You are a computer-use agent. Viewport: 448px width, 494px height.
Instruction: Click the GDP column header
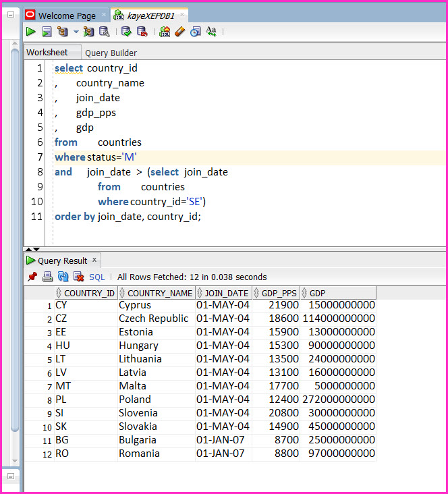[338, 293]
